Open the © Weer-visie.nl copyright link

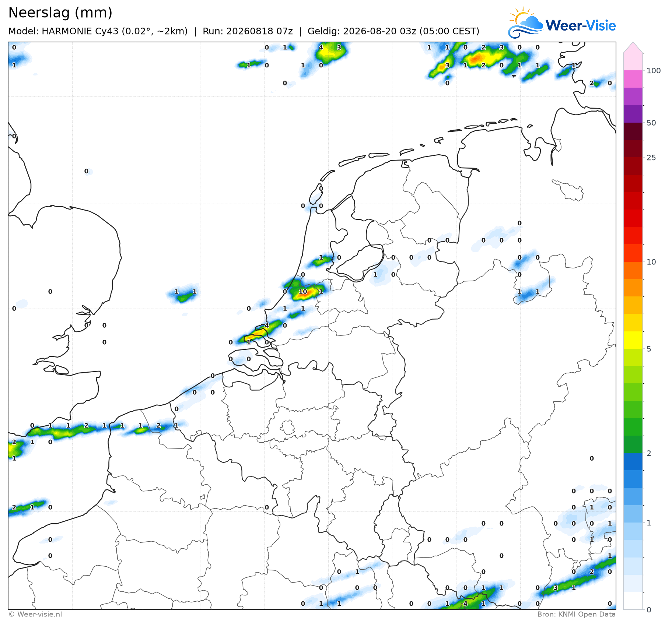click(x=35, y=614)
